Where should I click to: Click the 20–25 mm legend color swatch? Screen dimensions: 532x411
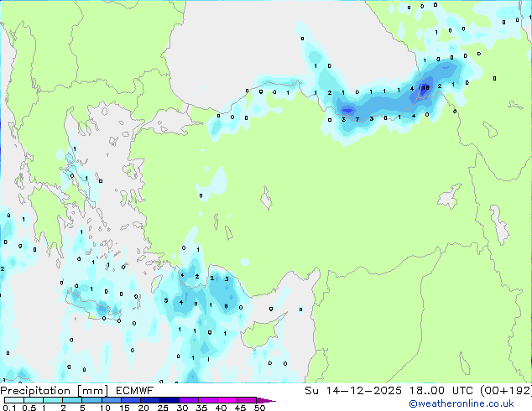click(149, 400)
